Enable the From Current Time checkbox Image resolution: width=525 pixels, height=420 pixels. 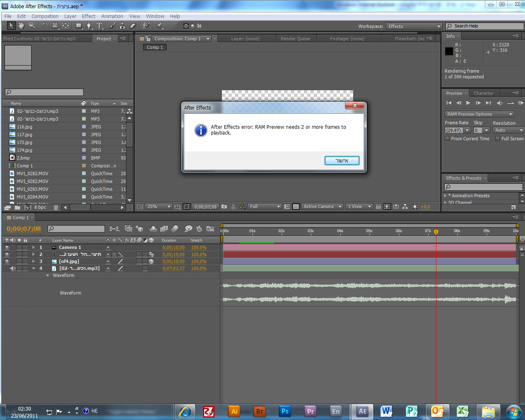click(447, 139)
